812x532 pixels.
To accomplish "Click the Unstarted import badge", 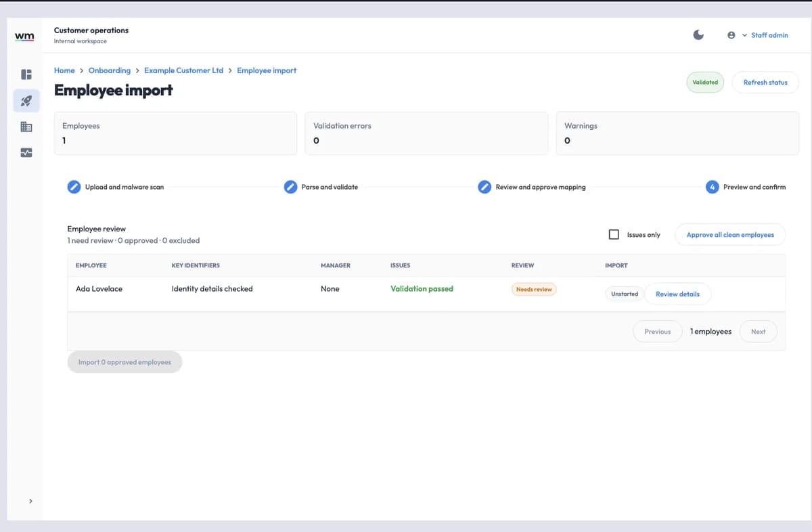I will tap(624, 294).
